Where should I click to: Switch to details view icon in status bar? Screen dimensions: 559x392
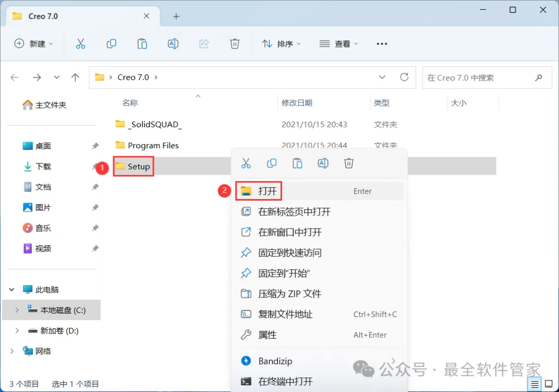pyautogui.click(x=535, y=384)
